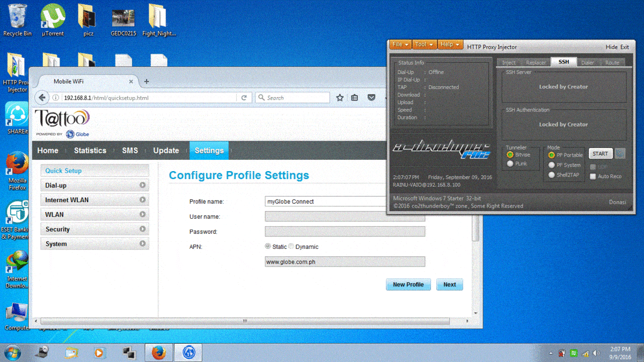Open the Computer desktop icon
644x362 pixels.
point(17,316)
